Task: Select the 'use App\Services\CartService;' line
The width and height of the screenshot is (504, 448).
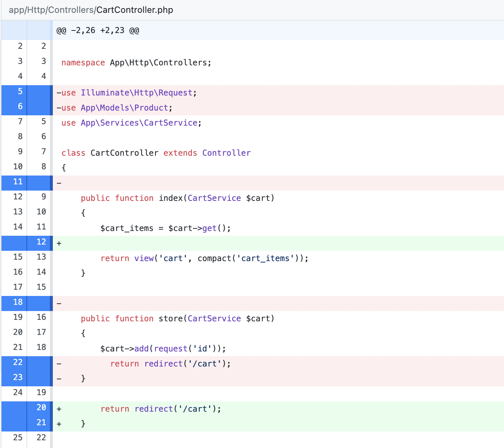Action: point(131,123)
